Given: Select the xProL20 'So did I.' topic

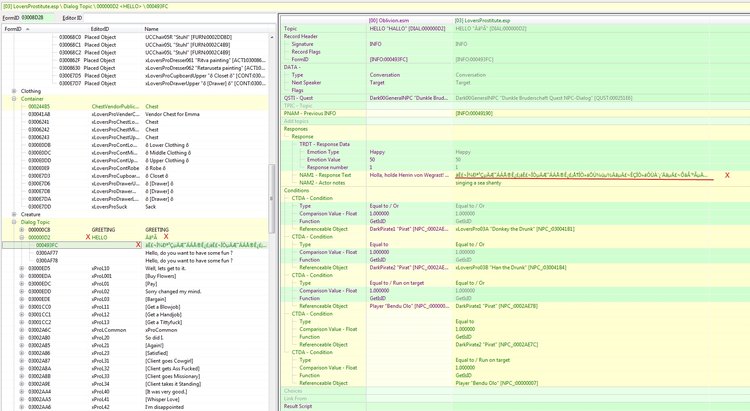Looking at the screenshot, I should click(x=135, y=338).
